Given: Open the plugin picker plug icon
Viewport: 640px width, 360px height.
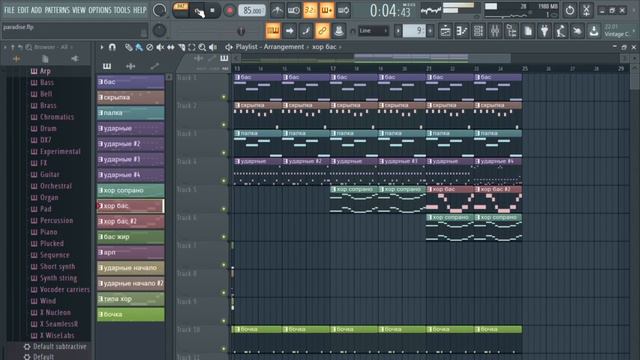Looking at the screenshot, I should 544,31.
